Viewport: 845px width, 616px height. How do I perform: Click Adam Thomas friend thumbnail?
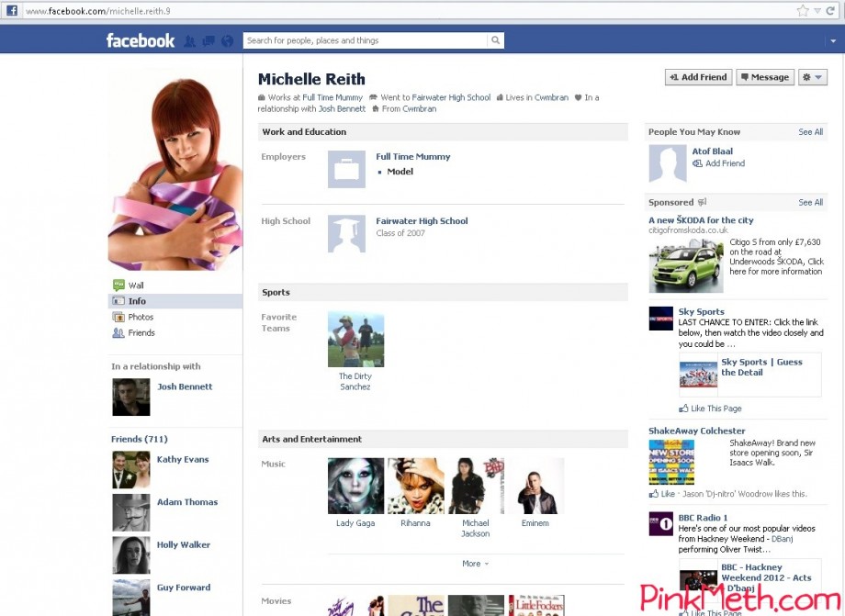pyautogui.click(x=131, y=512)
